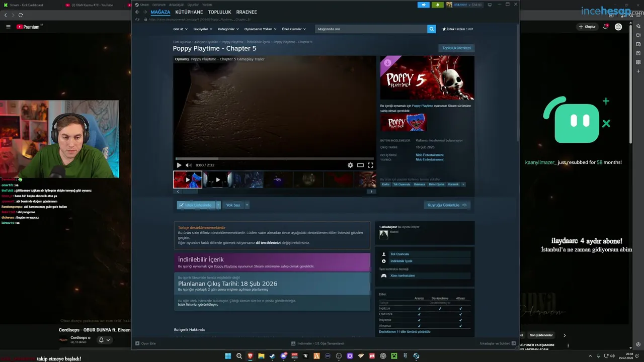
Task: Go forward with Steam forward arrow
Action: [145, 12]
